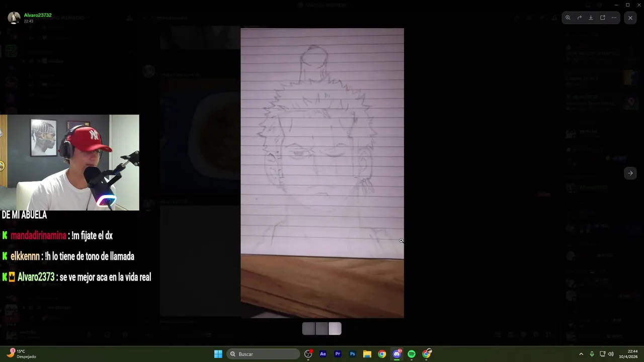Launch Adobe After Effects from taskbar

[x=323, y=354]
